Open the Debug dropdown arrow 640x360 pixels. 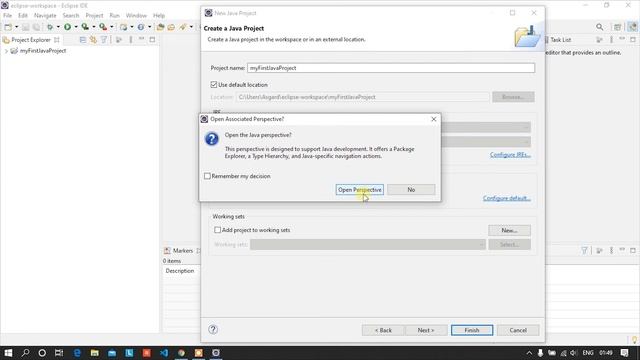point(58,27)
